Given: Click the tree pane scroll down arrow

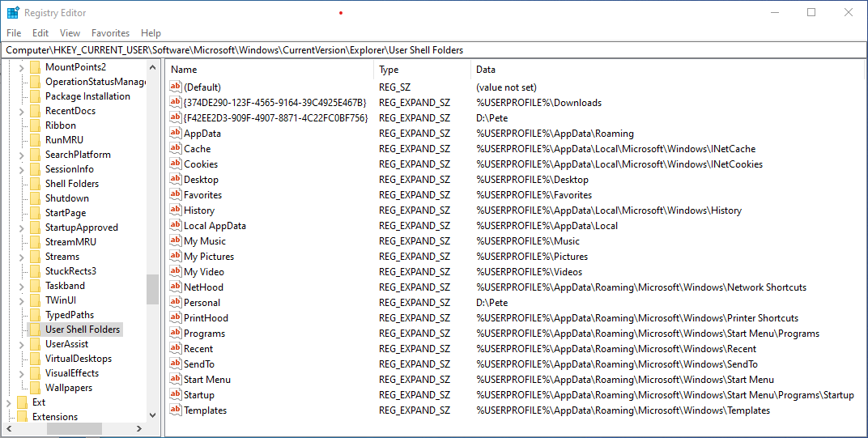Looking at the screenshot, I should (x=153, y=415).
